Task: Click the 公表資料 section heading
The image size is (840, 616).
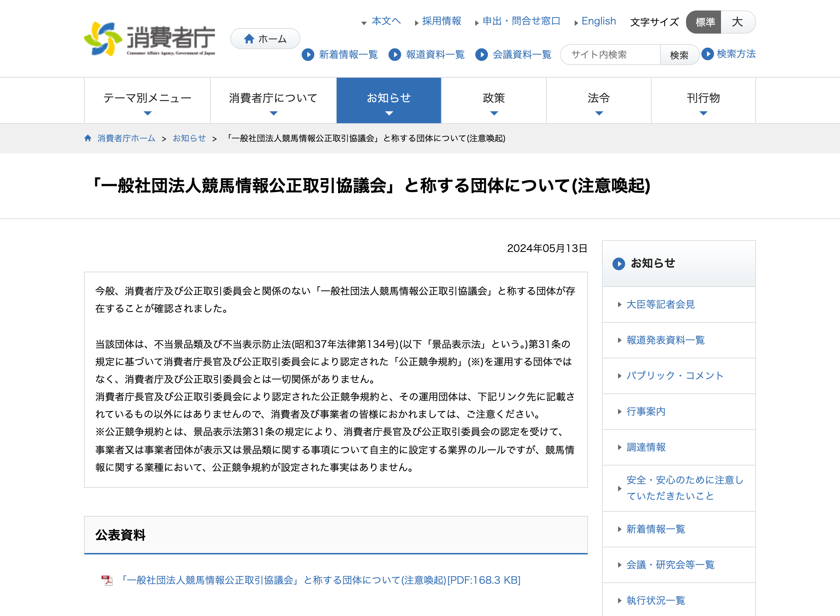Action: (120, 535)
